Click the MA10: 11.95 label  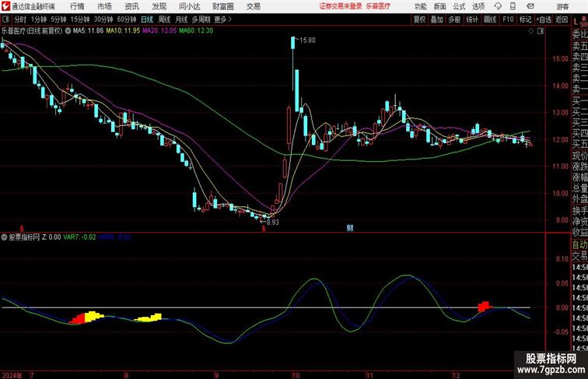[x=123, y=31]
